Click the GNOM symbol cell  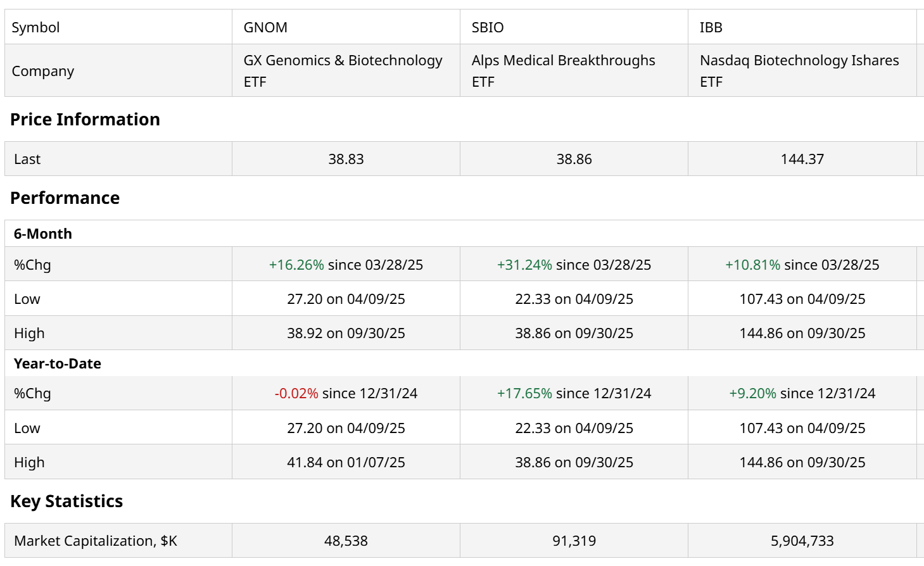pyautogui.click(x=265, y=27)
